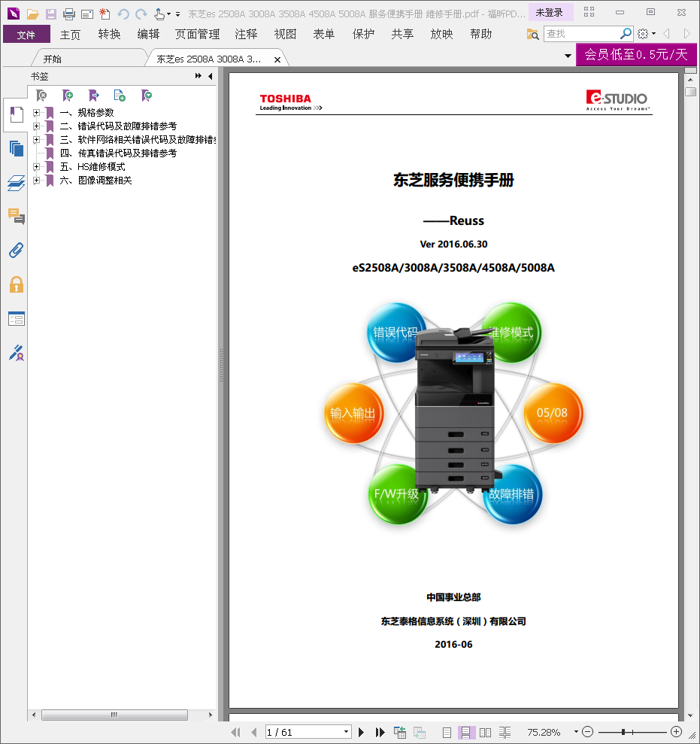Open the security lock panel

point(16,284)
